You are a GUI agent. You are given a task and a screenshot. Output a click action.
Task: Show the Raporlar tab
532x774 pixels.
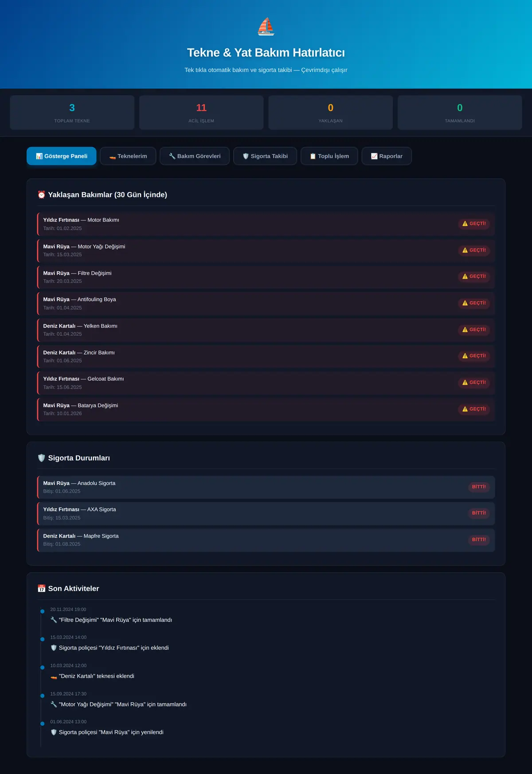coord(387,156)
